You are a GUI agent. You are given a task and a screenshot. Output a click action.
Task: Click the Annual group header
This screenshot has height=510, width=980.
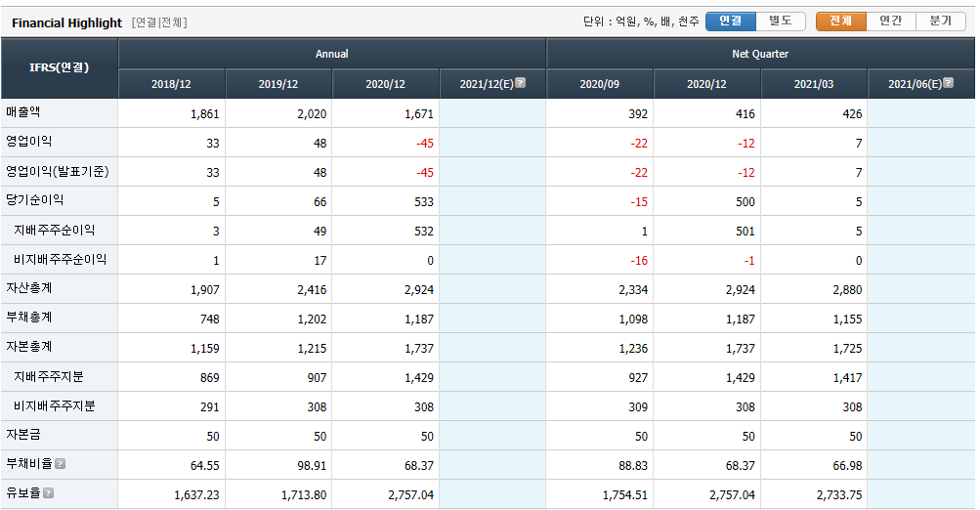click(332, 54)
